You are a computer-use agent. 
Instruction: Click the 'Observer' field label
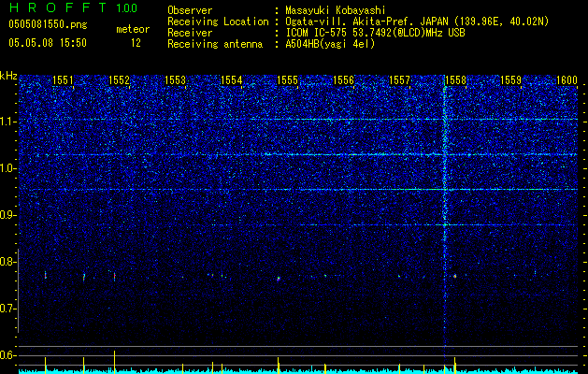tap(190, 10)
